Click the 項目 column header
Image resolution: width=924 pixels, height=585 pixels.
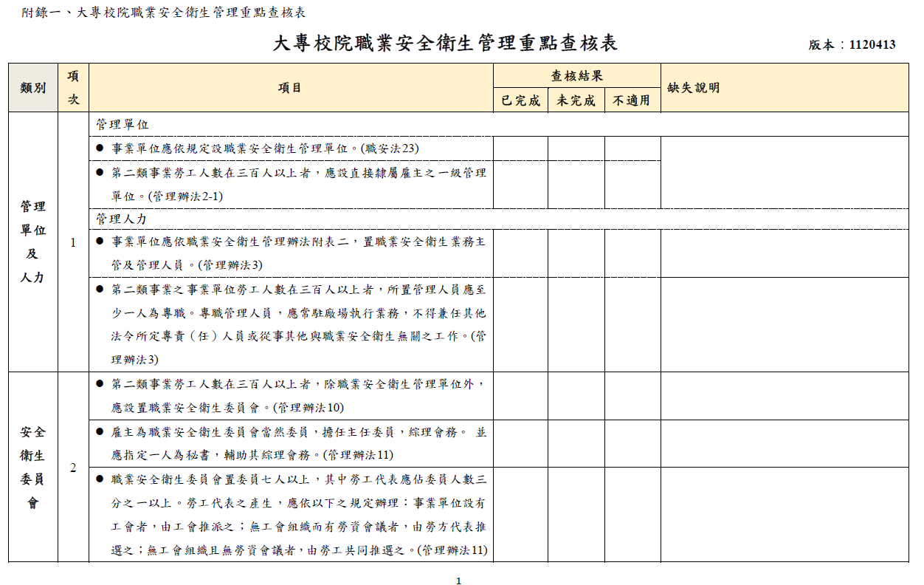tap(291, 87)
